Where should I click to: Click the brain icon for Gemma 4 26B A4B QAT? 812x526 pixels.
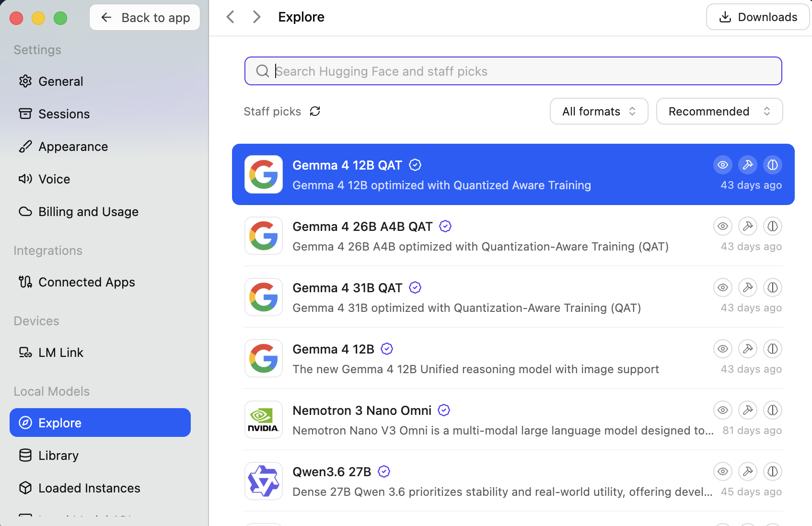773,226
